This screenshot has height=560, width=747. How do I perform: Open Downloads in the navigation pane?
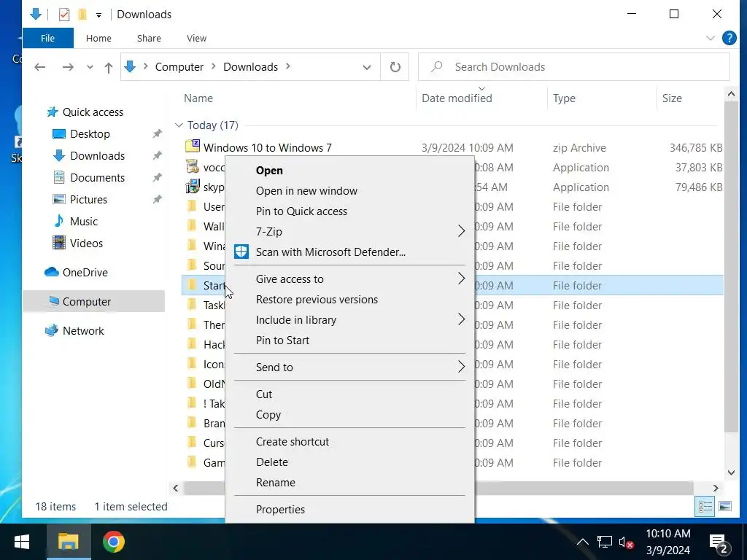(97, 156)
